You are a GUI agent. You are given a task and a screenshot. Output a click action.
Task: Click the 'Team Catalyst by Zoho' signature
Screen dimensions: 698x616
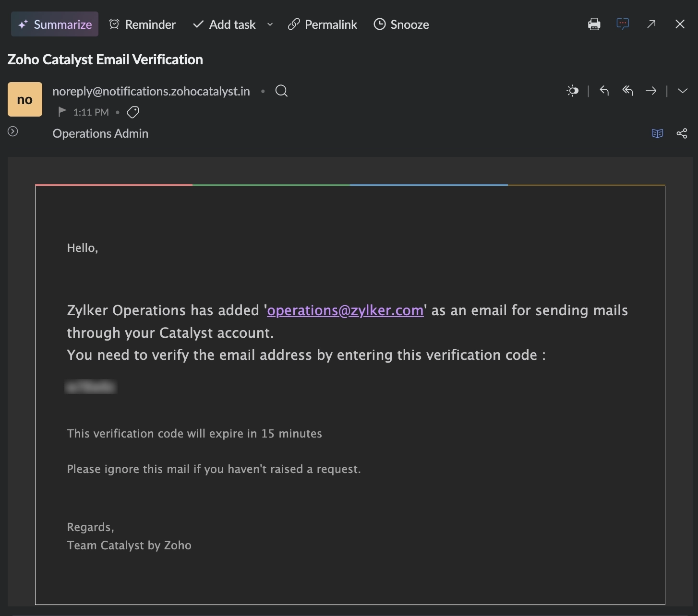(129, 545)
